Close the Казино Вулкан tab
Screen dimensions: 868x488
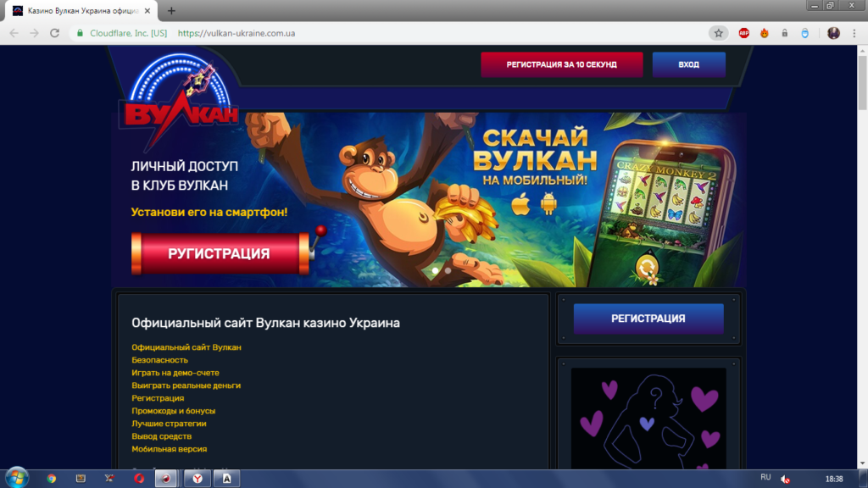tap(147, 10)
